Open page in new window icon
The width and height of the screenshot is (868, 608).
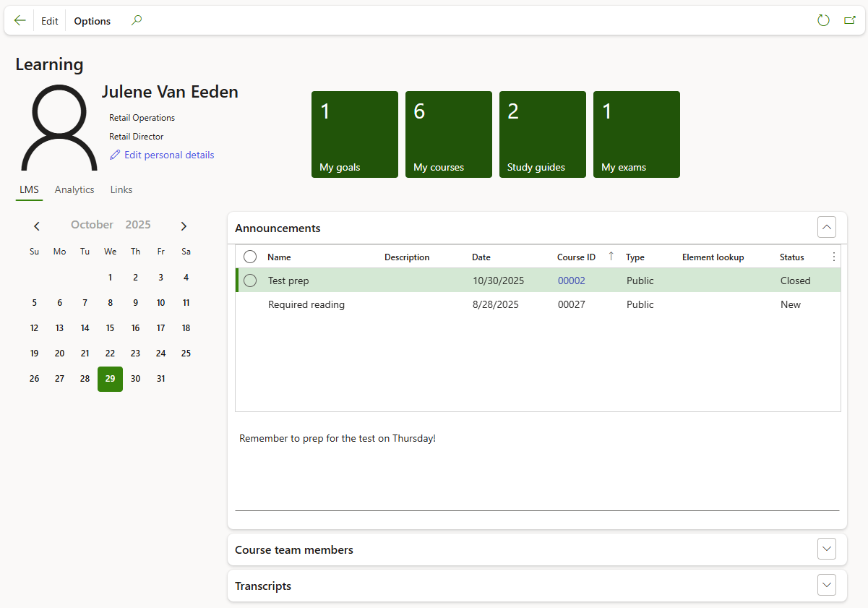[850, 20]
